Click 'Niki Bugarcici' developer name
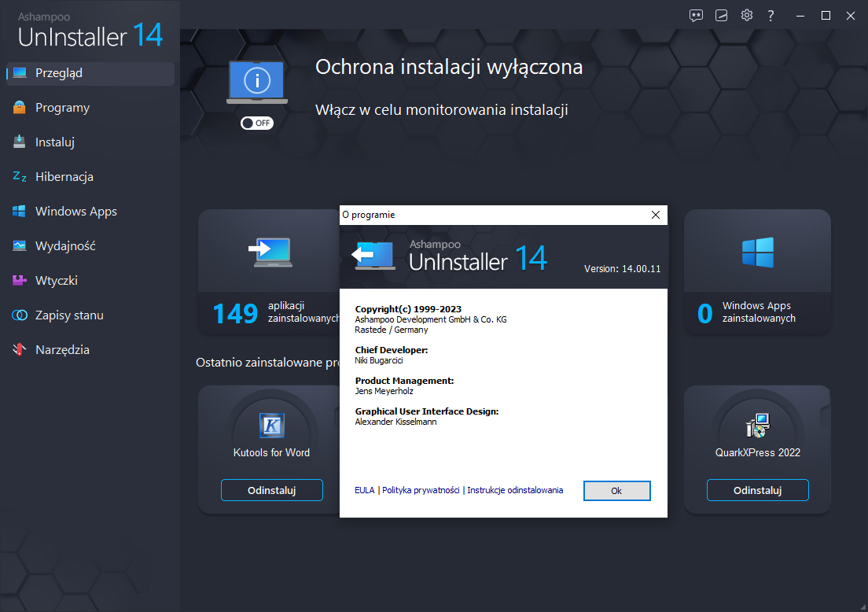Viewport: 868px width, 612px height. point(379,360)
